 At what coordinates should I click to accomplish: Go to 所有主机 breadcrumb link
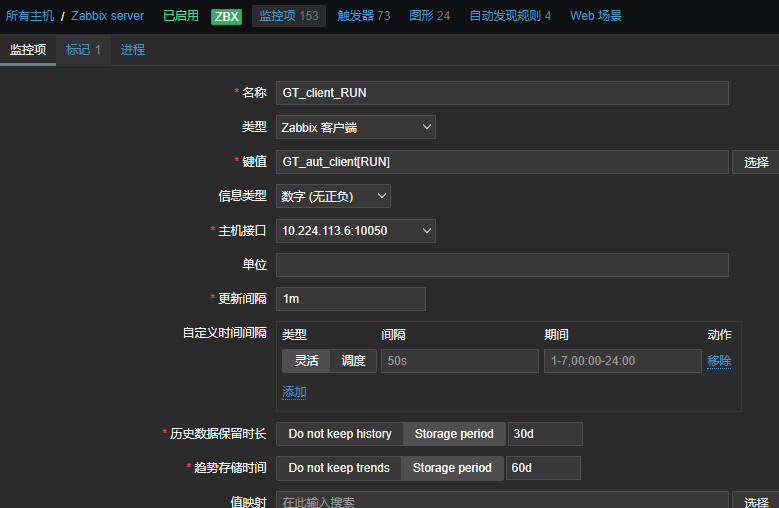point(30,16)
